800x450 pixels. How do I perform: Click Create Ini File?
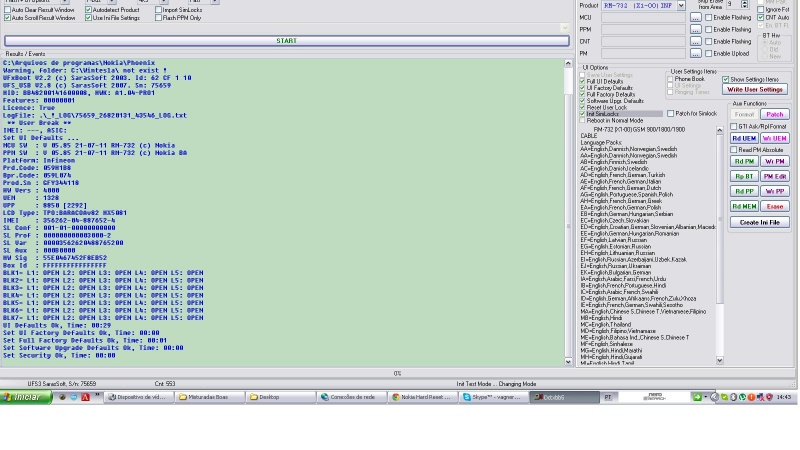coord(760,222)
